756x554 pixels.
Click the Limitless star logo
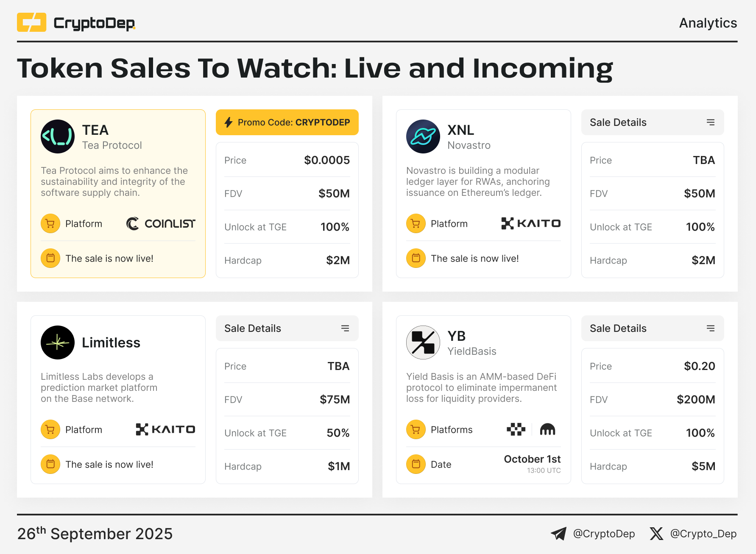coord(58,342)
